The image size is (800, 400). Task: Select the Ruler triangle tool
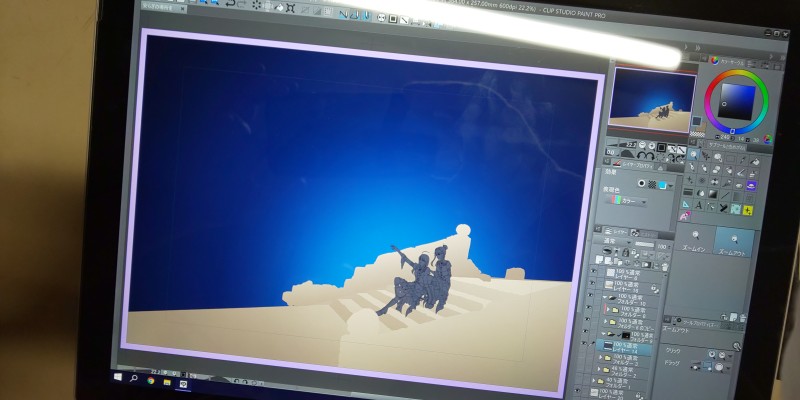686,205
